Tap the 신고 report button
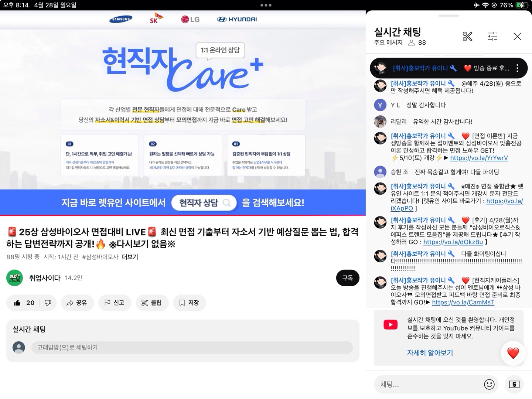The width and height of the screenshot is (532, 399). tap(115, 303)
